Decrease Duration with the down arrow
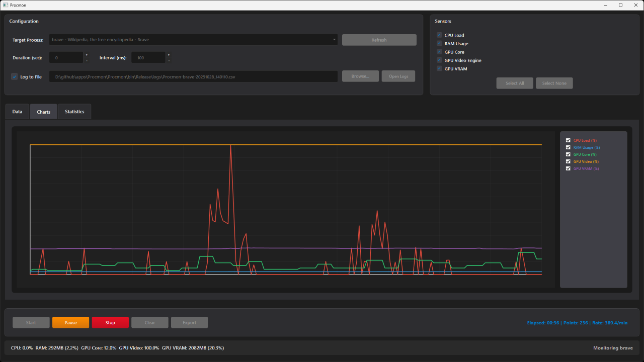644x362 pixels. [x=87, y=61]
